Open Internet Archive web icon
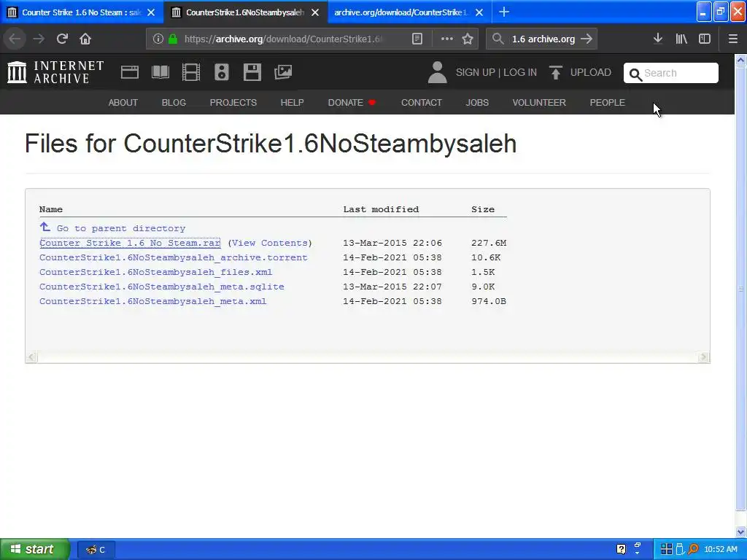The width and height of the screenshot is (747, 560). pos(130,72)
